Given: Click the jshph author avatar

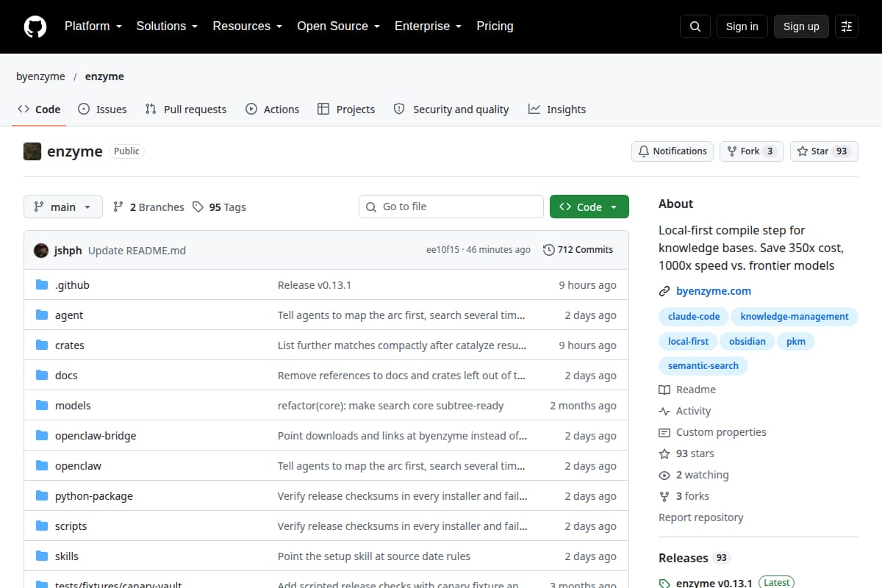Looking at the screenshot, I should pyautogui.click(x=41, y=250).
